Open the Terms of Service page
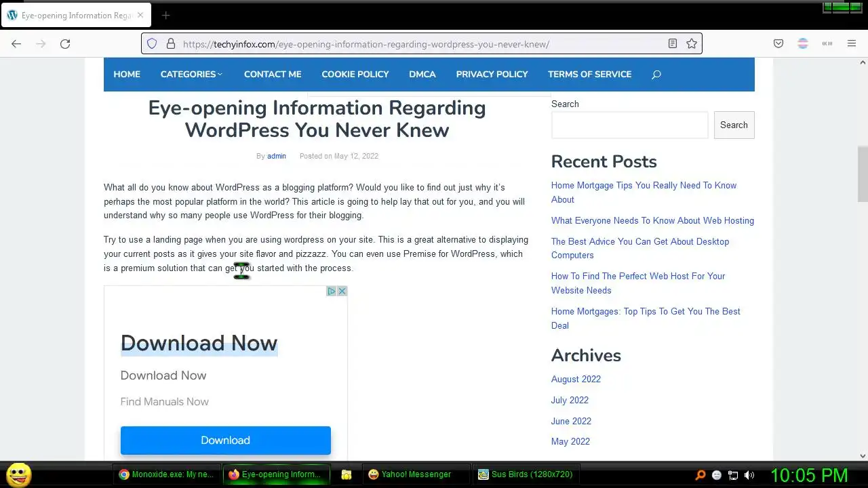 click(589, 75)
